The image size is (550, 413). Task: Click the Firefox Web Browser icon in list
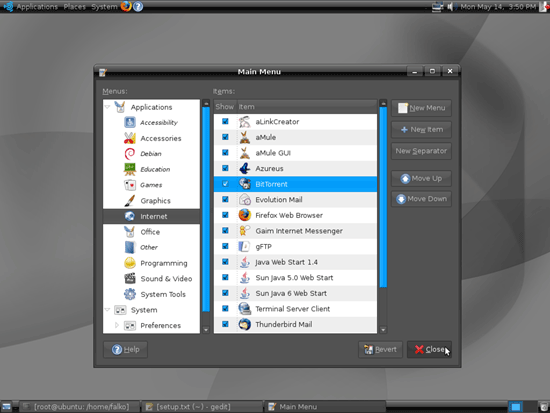[244, 215]
